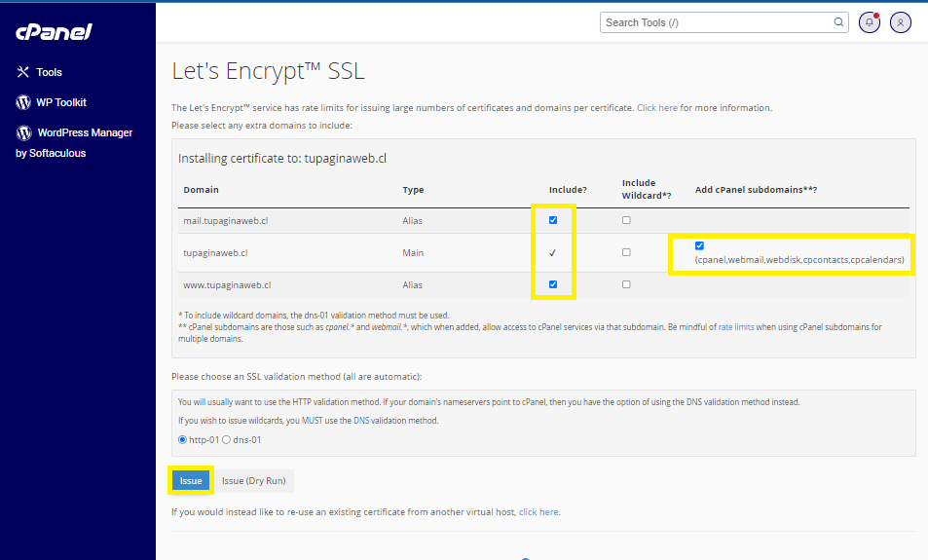
Task: Select the http-01 validation method
Action: tap(182, 439)
